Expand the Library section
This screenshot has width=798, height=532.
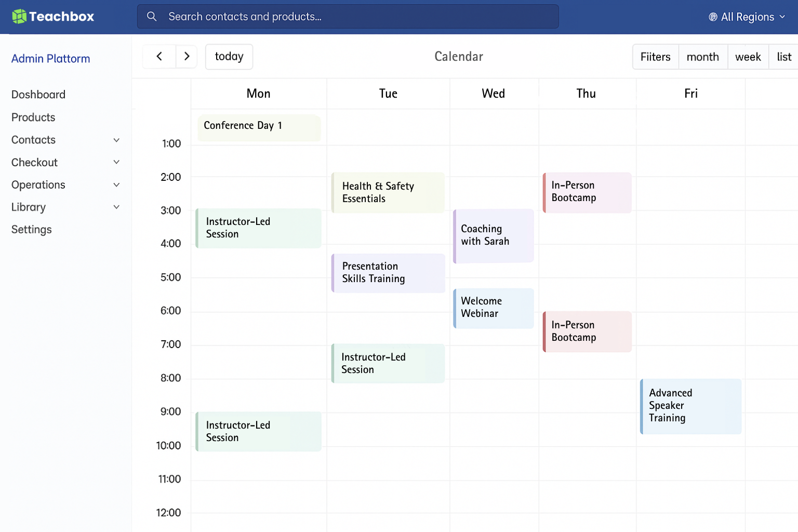point(116,207)
